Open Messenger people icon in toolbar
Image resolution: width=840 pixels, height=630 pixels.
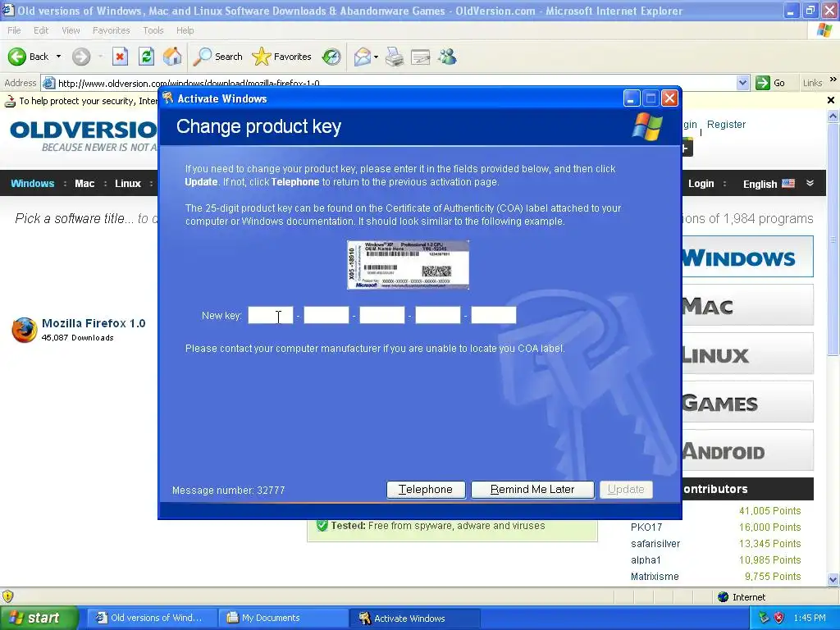[x=447, y=57]
